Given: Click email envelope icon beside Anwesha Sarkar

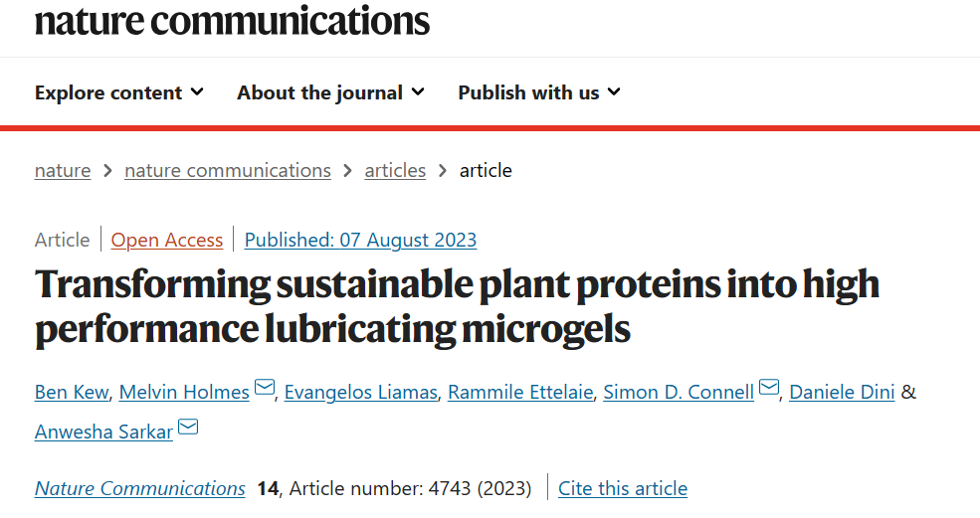Looking at the screenshot, I should (x=188, y=427).
